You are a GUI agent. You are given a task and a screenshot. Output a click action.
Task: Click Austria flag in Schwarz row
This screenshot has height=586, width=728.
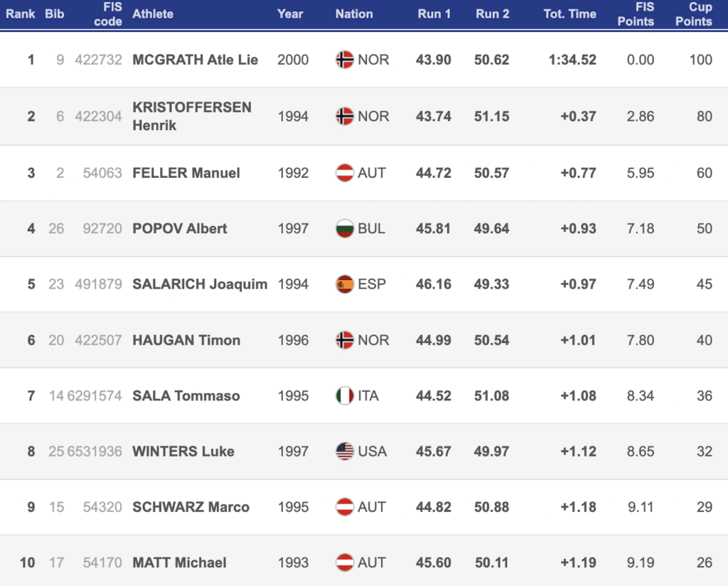[345, 507]
